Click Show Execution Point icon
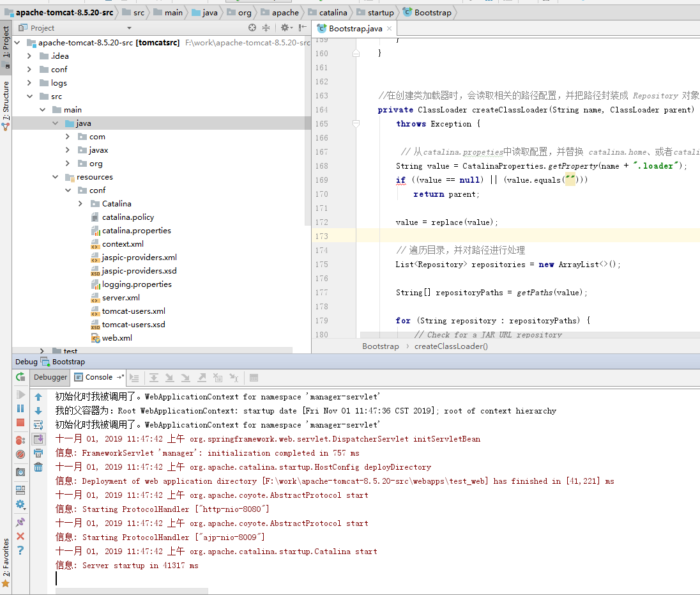The width and height of the screenshot is (700, 595). [x=134, y=378]
